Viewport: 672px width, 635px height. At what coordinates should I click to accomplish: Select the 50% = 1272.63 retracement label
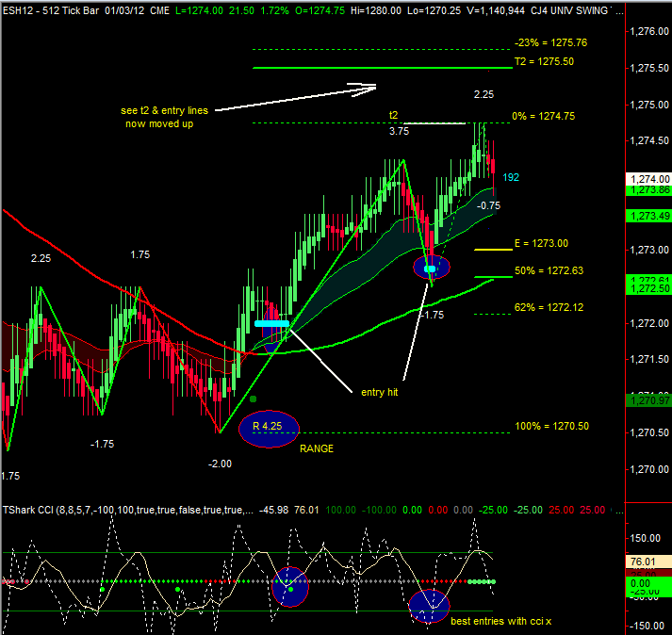(x=549, y=270)
